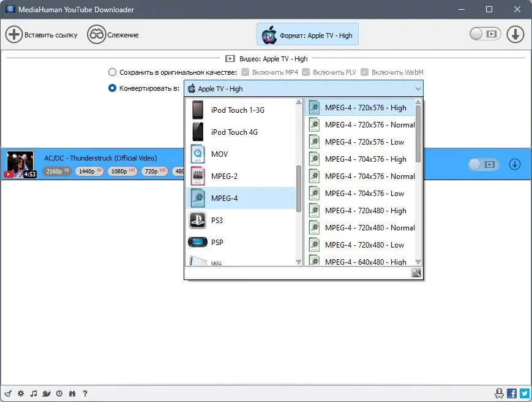Select MPEG-4 - 720x576 - Normal preset
Image resolution: width=532 pixels, height=402 pixels.
pos(360,124)
